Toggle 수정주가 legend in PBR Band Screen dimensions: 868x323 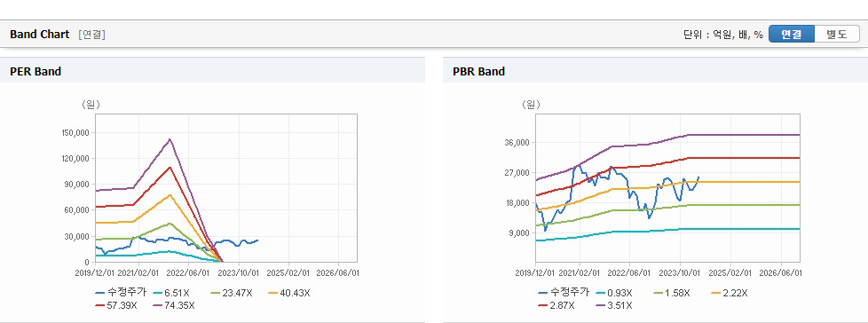coord(564,293)
